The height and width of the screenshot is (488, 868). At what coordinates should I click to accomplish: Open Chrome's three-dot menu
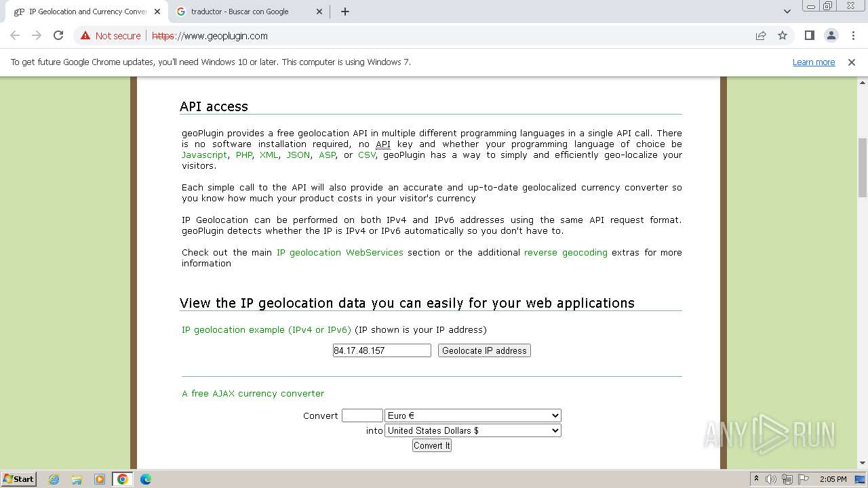(x=853, y=36)
